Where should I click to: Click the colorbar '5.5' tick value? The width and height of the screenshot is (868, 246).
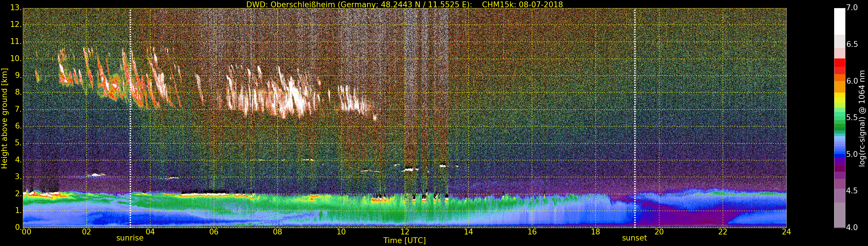852,117
